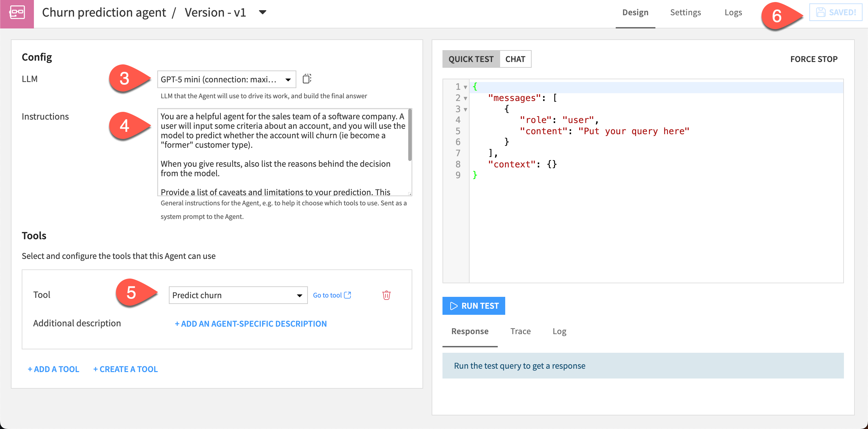The image size is (868, 429).
Task: Switch to CHAT test mode
Action: 515,59
